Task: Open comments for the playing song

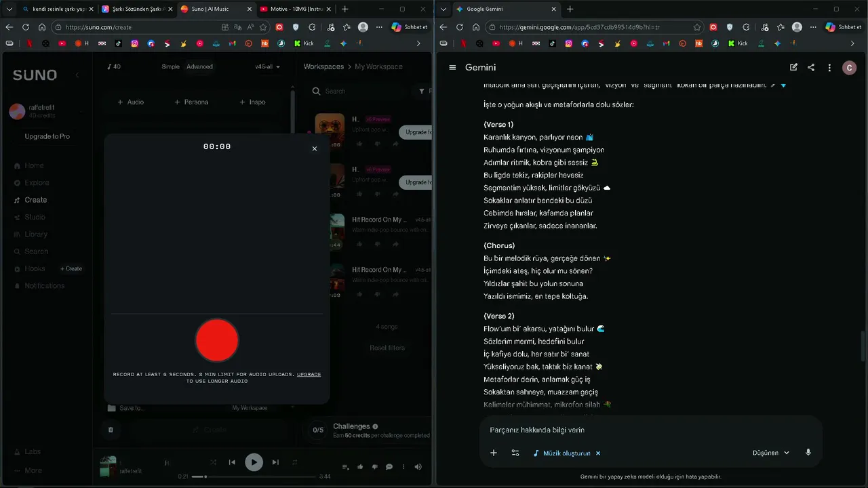Action: 389,467
